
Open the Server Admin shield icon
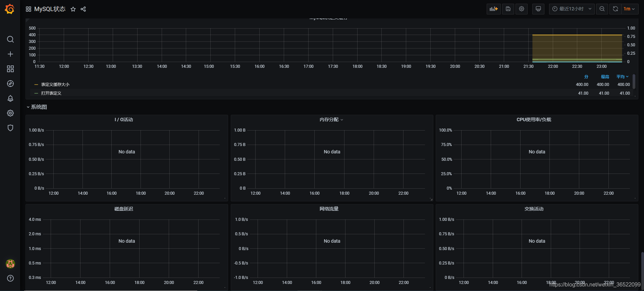click(10, 128)
